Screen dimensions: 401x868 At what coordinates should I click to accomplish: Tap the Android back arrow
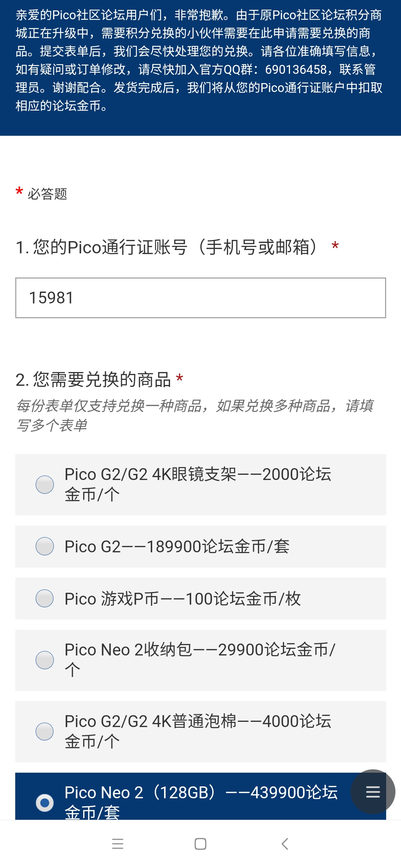pyautogui.click(x=285, y=844)
